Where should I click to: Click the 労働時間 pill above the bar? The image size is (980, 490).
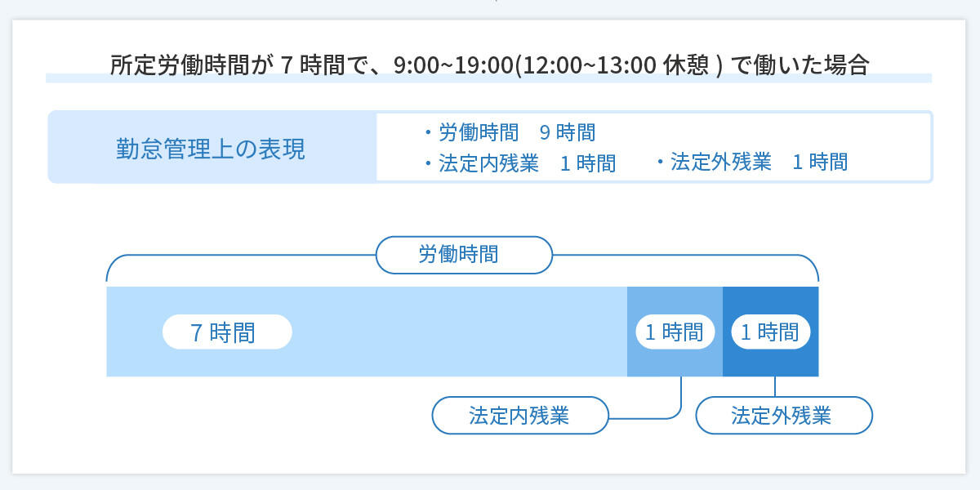coord(464,255)
